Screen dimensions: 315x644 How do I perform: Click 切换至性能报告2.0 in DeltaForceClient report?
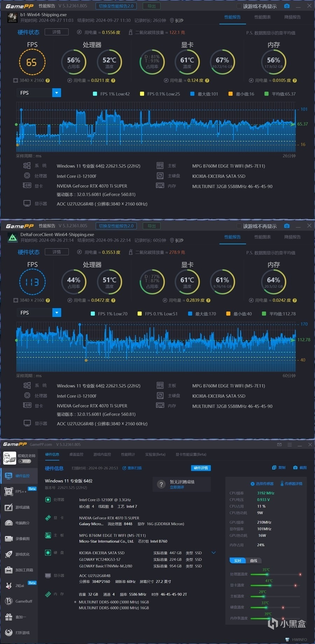[116, 226]
